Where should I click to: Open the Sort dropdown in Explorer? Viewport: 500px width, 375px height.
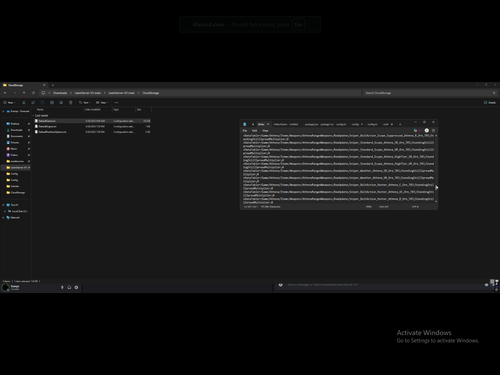pos(85,103)
